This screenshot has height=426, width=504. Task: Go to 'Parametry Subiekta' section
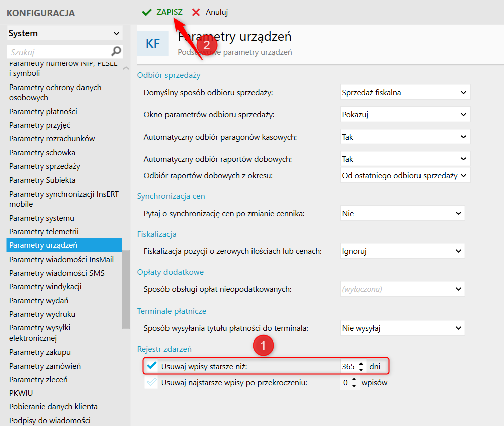pos(42,180)
